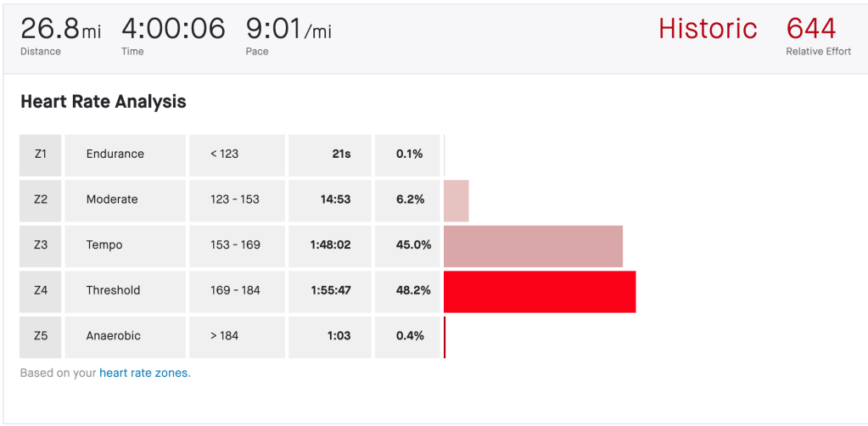
Task: Select the Z3 zone label cell
Action: click(x=41, y=245)
